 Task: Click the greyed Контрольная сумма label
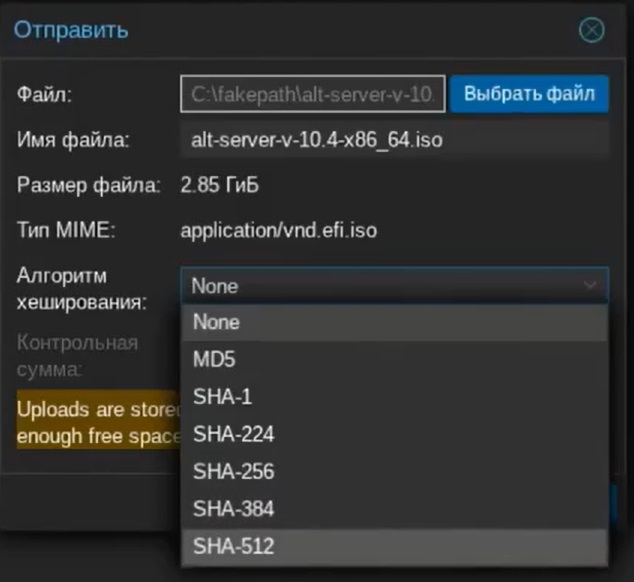coord(77,356)
